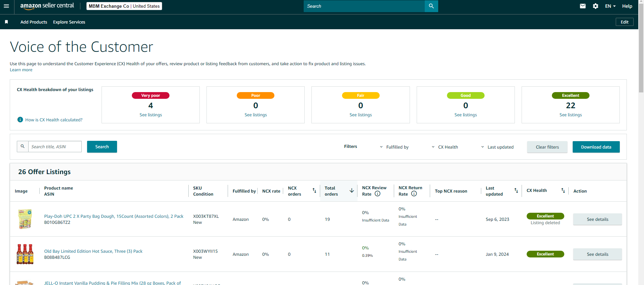Image resolution: width=644 pixels, height=285 pixels.
Task: Expand the Fulfilled by filter
Action: (x=394, y=147)
